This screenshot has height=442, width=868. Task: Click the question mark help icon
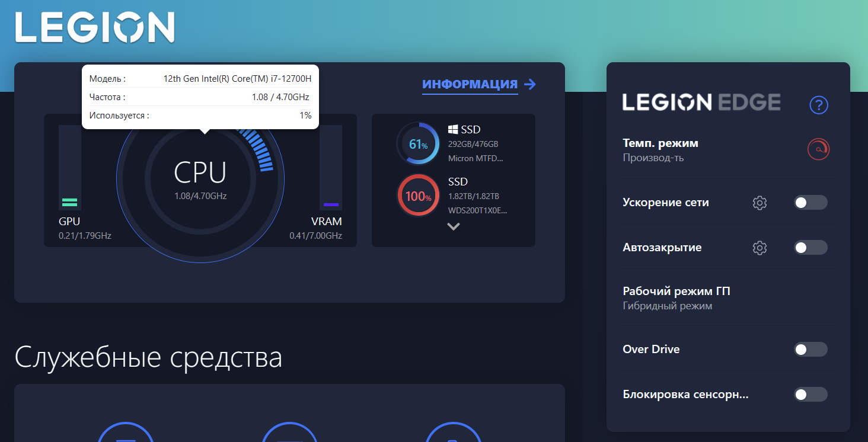(819, 105)
